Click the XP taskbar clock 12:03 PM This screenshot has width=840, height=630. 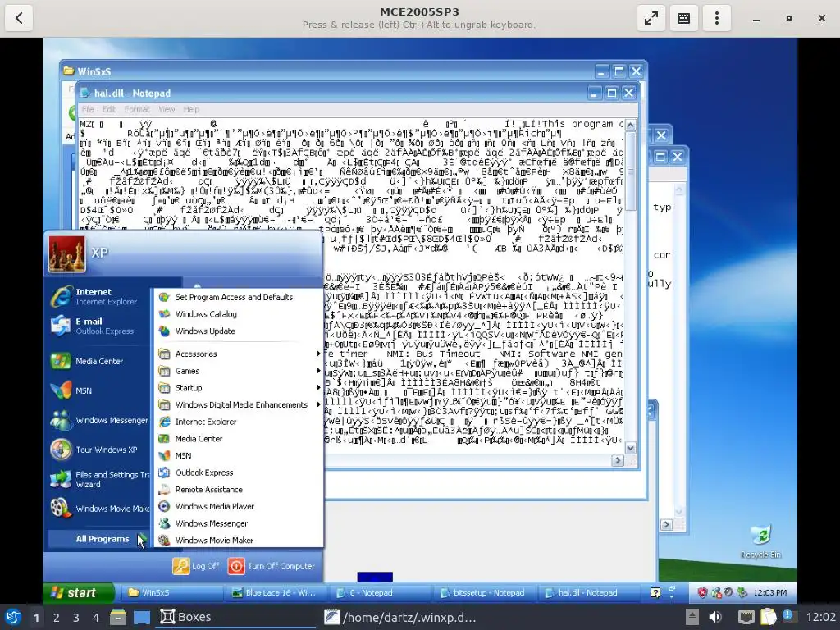(769, 592)
